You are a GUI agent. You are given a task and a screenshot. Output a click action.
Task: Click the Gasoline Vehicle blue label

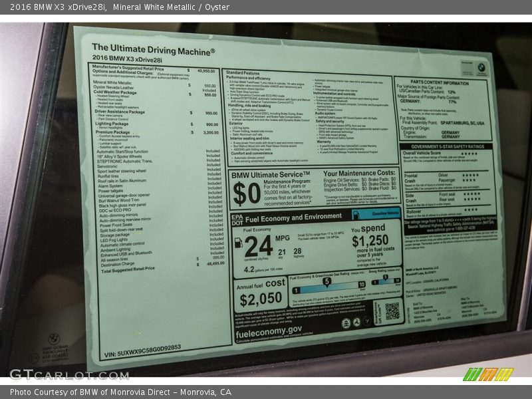pos(376,213)
